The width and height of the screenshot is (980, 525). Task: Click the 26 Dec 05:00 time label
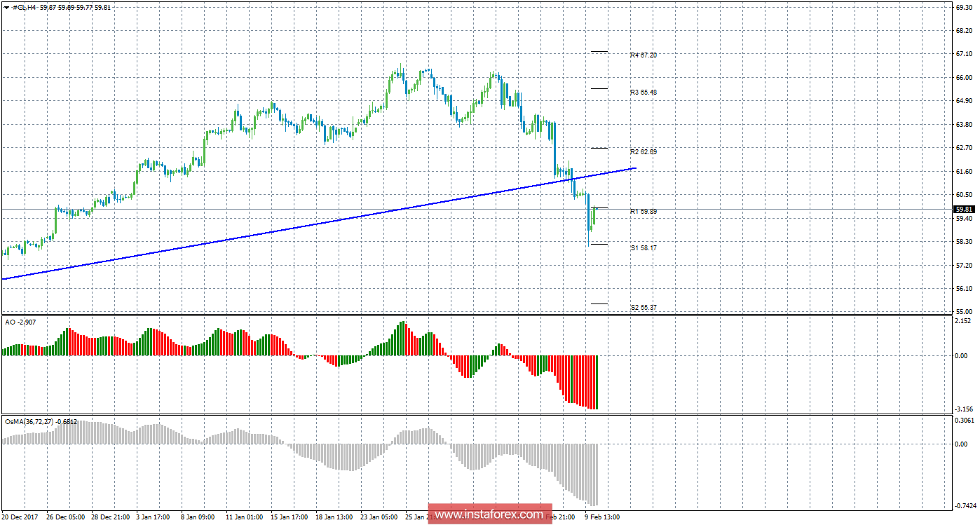click(x=64, y=517)
